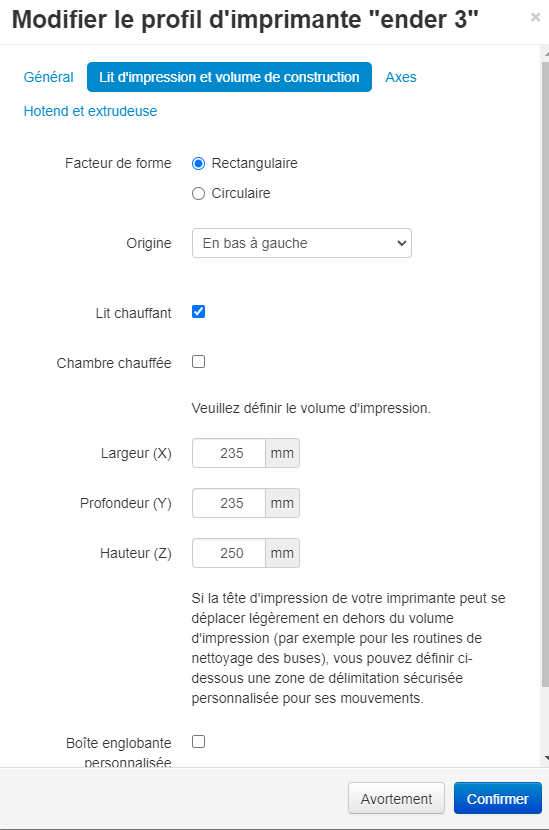
Task: Uncheck the Lit chauffant checkbox
Action: point(199,312)
